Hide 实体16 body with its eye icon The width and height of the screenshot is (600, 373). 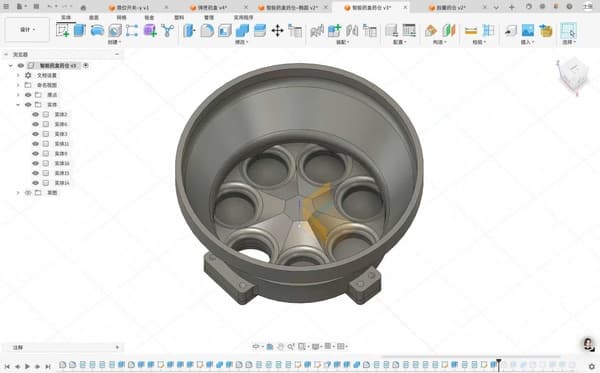pyautogui.click(x=36, y=163)
